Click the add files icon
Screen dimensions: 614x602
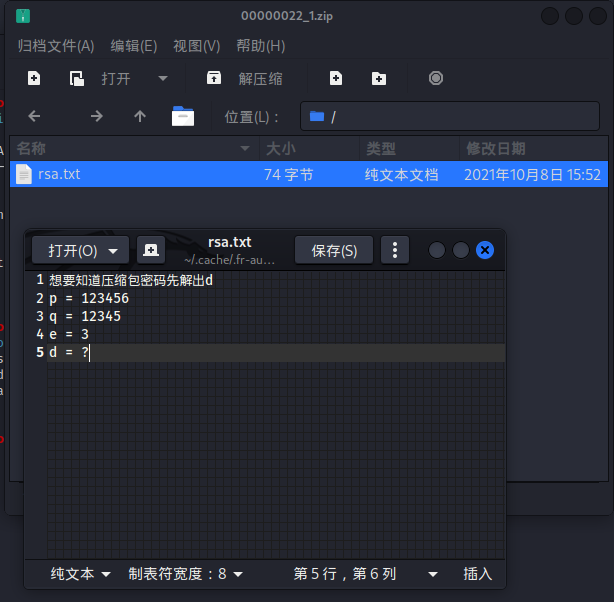(x=336, y=78)
